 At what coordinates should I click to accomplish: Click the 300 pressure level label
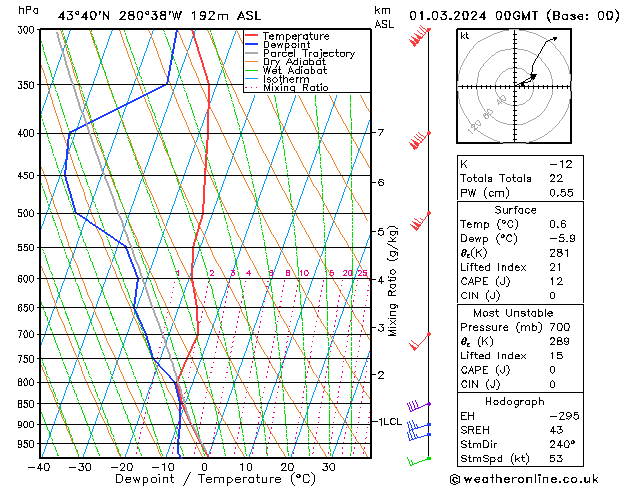click(x=26, y=30)
